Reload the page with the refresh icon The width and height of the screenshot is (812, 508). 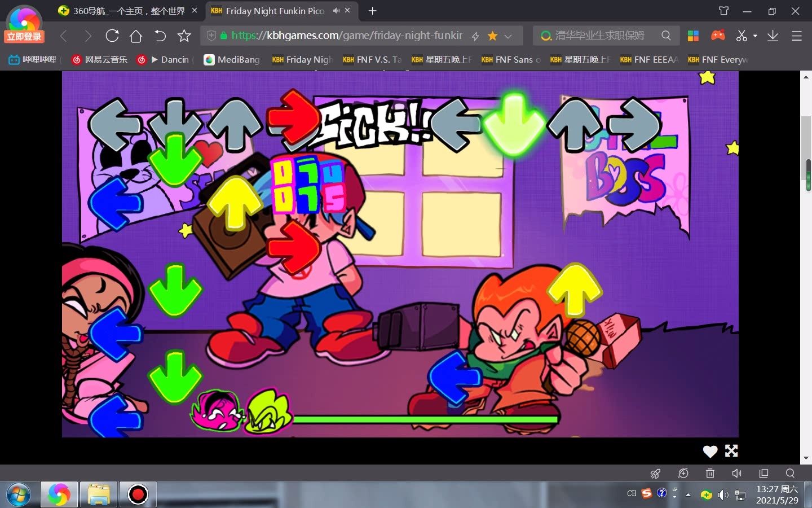[x=112, y=36]
